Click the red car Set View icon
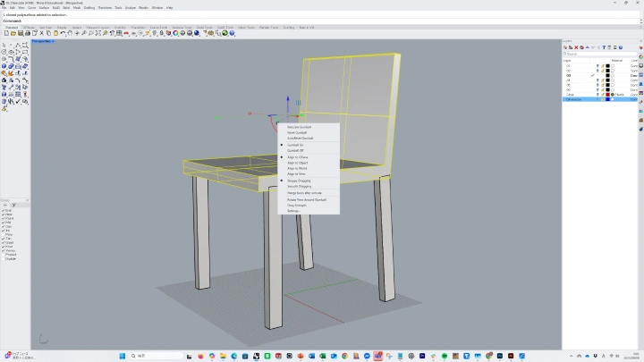The image size is (644, 362). click(126, 33)
